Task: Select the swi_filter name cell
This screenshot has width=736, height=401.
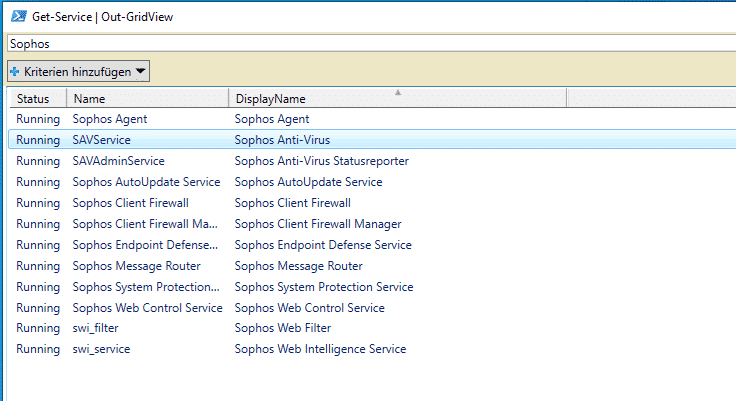Action: pyautogui.click(x=95, y=328)
